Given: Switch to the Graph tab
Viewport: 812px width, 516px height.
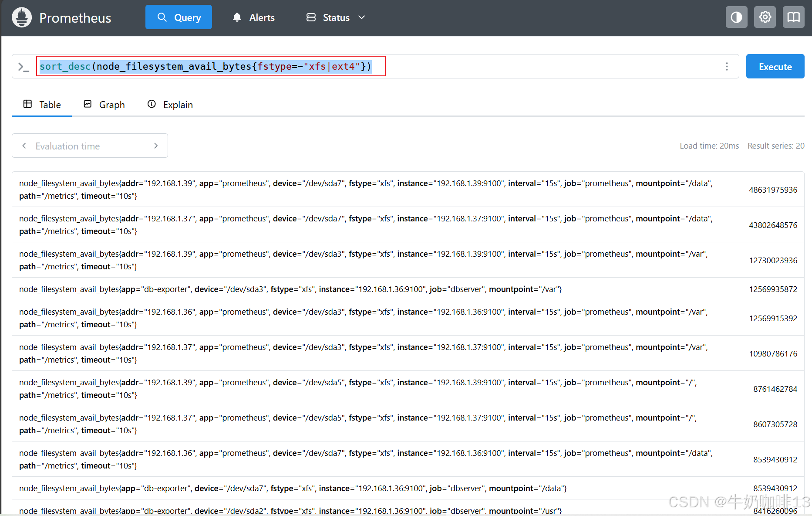Looking at the screenshot, I should coord(104,105).
